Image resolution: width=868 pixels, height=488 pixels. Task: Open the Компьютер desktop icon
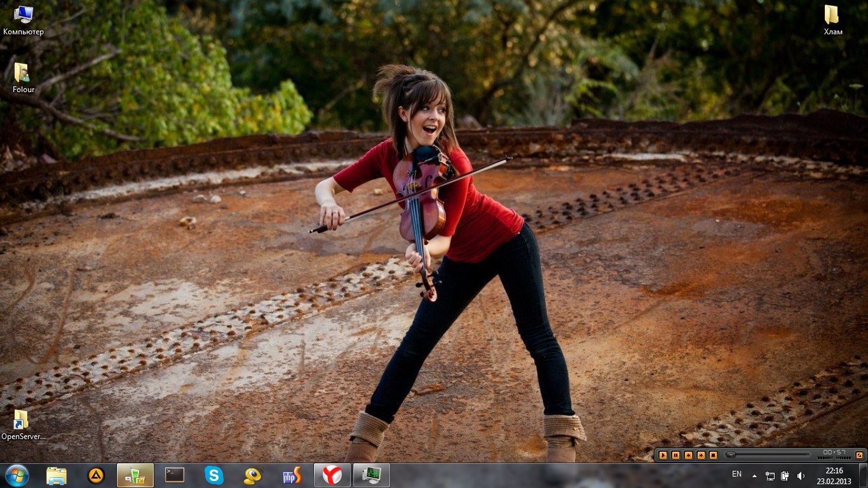[x=24, y=19]
